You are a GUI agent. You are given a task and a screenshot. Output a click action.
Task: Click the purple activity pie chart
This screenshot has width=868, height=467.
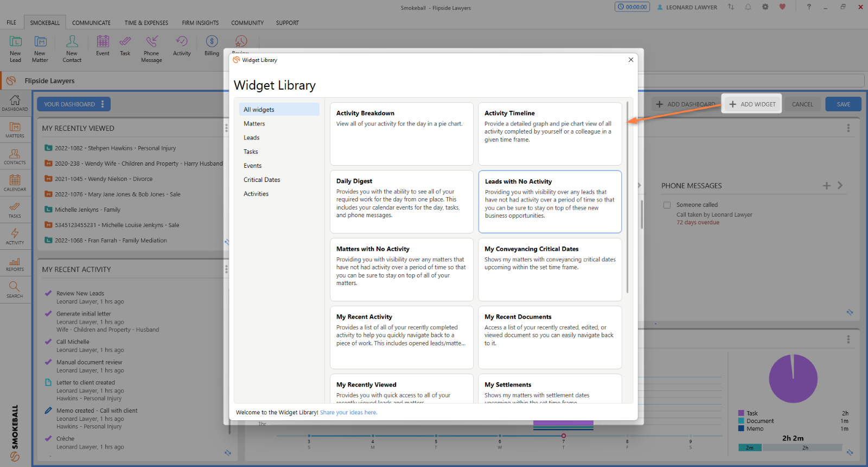pyautogui.click(x=793, y=378)
